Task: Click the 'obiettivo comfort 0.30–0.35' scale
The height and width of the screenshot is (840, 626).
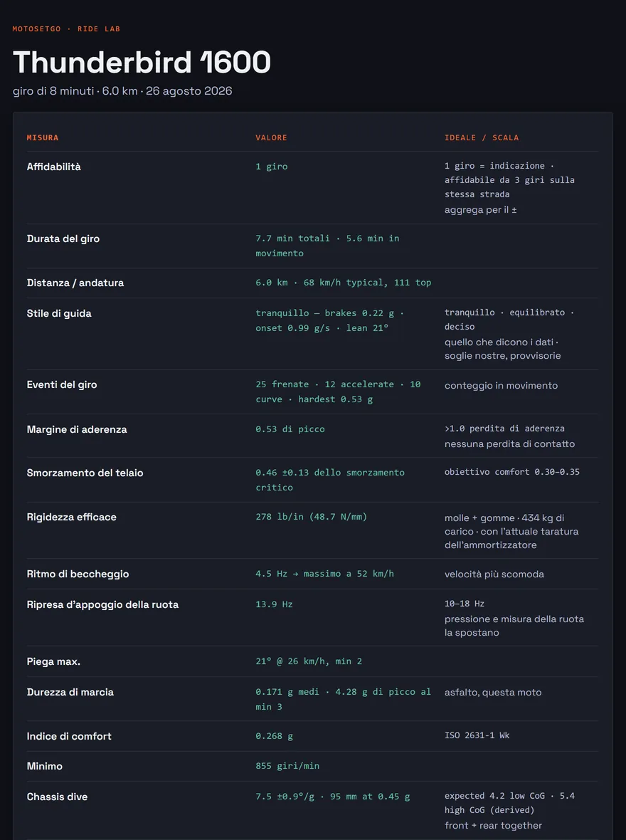Action: [512, 472]
